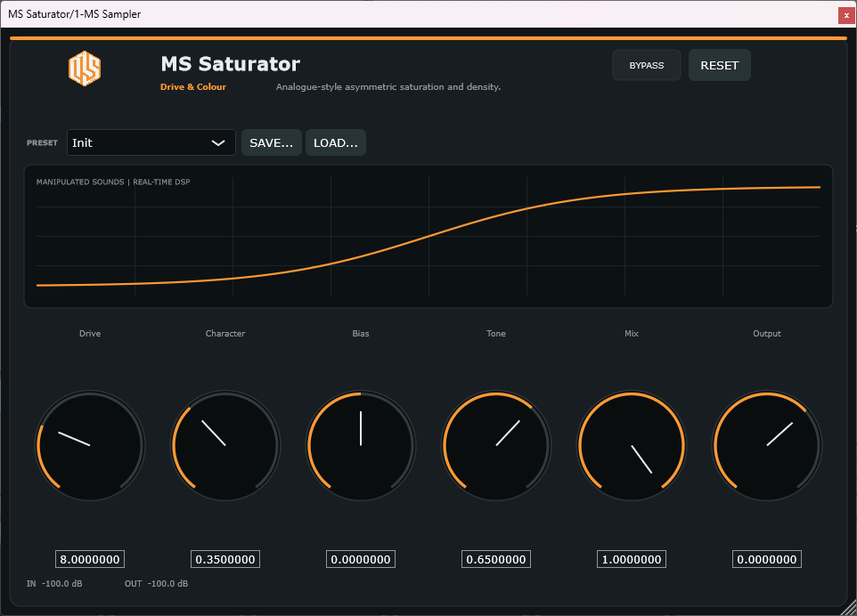Select the Mix value field 1.0000000
The image size is (857, 616).
click(x=632, y=559)
